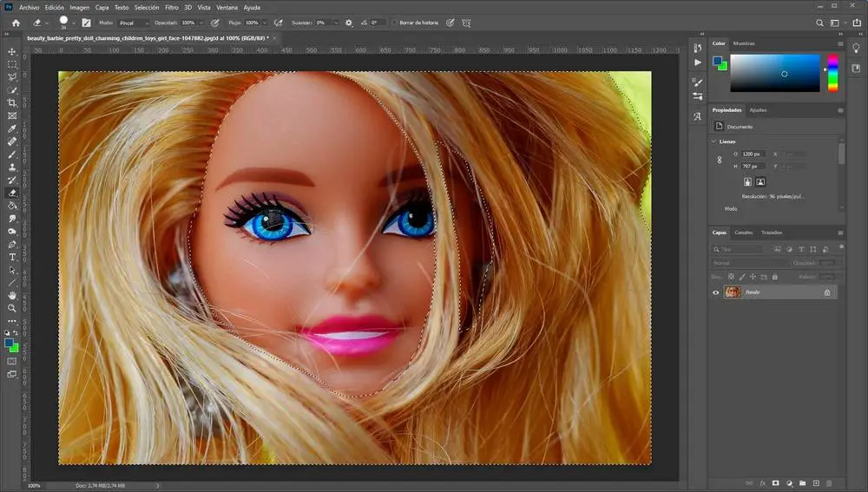Select the Type (T) tool
The image size is (868, 492).
point(12,257)
